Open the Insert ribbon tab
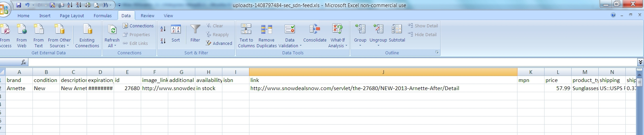The image size is (644, 135). (45, 16)
